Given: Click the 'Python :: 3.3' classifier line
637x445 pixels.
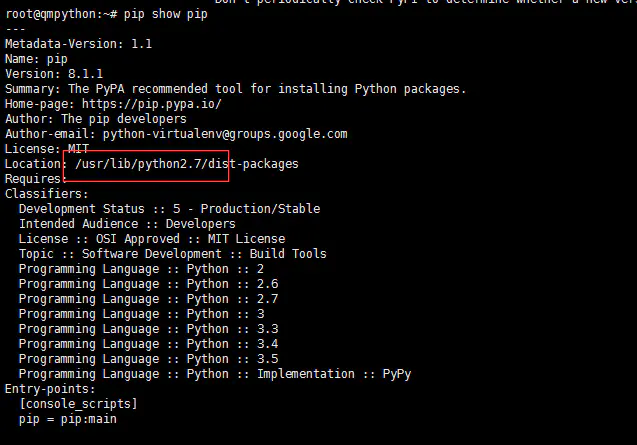Looking at the screenshot, I should pyautogui.click(x=148, y=329).
